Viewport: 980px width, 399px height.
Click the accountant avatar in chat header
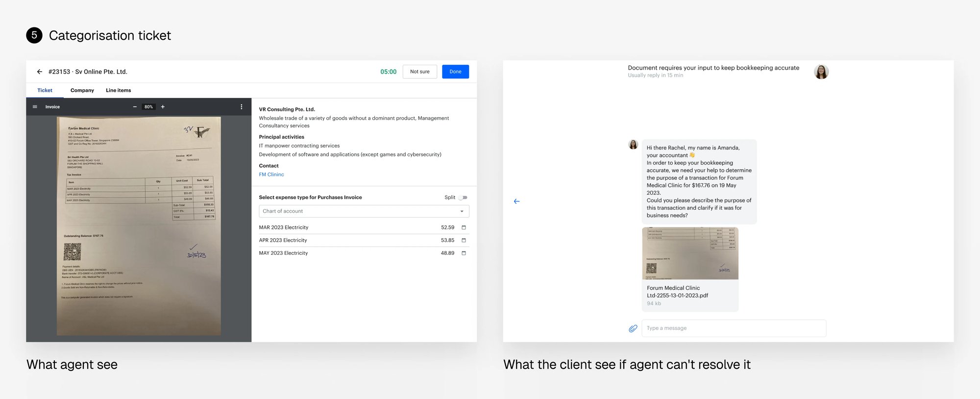tap(821, 72)
